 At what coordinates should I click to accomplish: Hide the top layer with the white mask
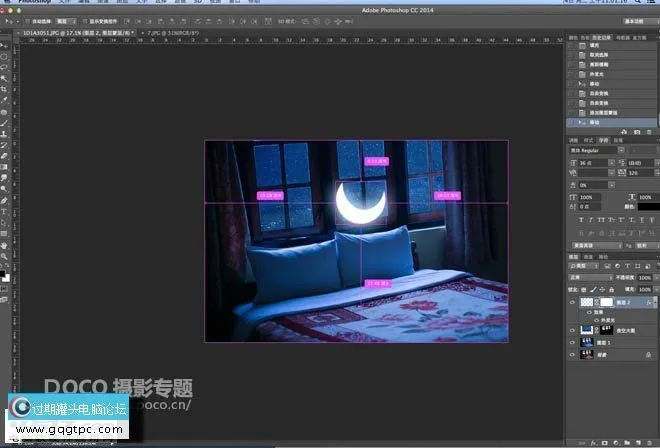tap(572, 300)
